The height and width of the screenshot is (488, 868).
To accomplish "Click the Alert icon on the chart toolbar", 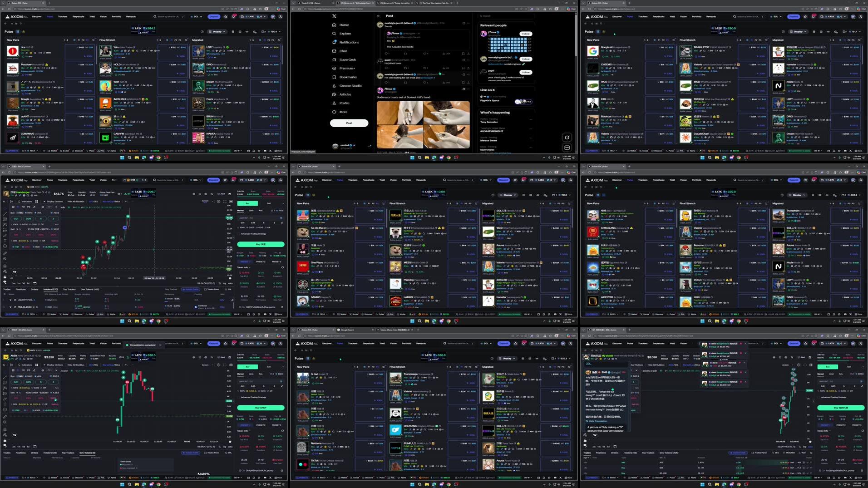I will (x=222, y=194).
